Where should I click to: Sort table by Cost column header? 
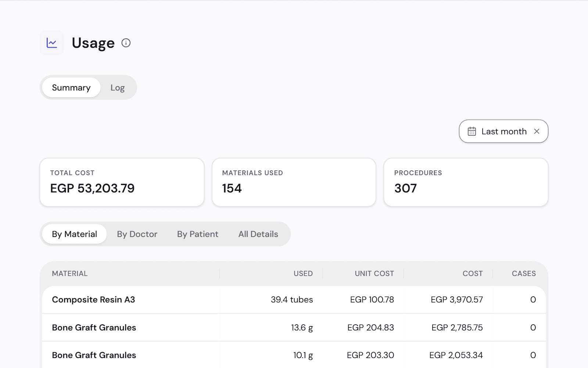pyautogui.click(x=473, y=273)
